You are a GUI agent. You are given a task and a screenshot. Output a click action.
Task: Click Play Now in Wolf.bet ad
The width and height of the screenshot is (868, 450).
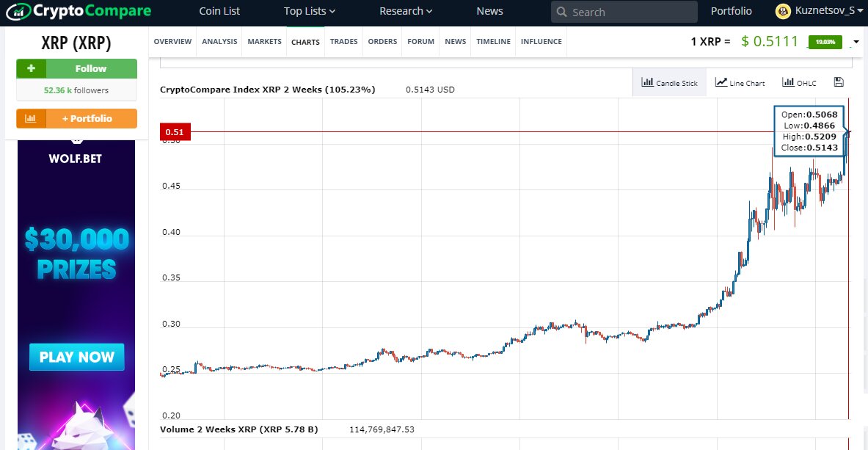[x=77, y=357]
